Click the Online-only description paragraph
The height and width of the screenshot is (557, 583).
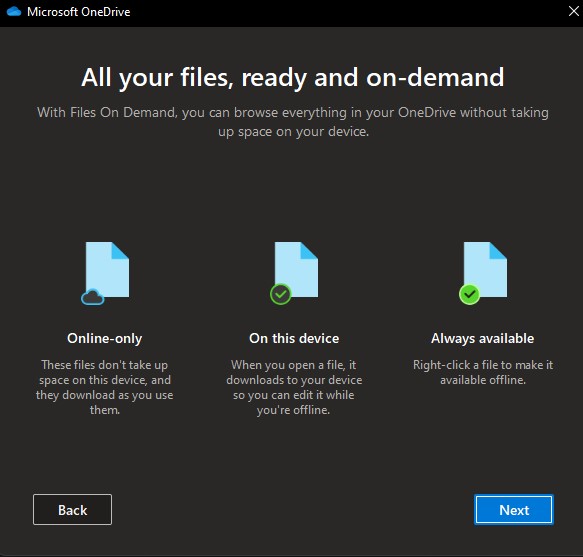click(x=104, y=387)
